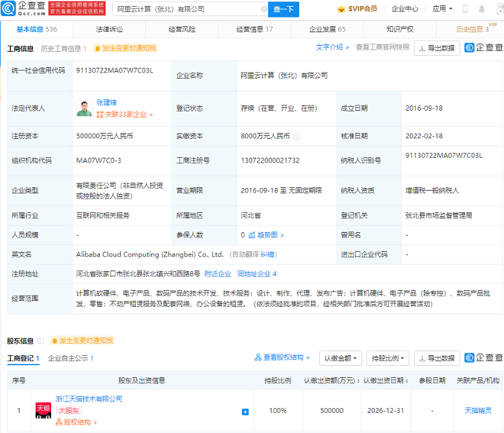Image resolution: width=504 pixels, height=433 pixels.
Task: Open 附近企业 link
Action: [218, 274]
